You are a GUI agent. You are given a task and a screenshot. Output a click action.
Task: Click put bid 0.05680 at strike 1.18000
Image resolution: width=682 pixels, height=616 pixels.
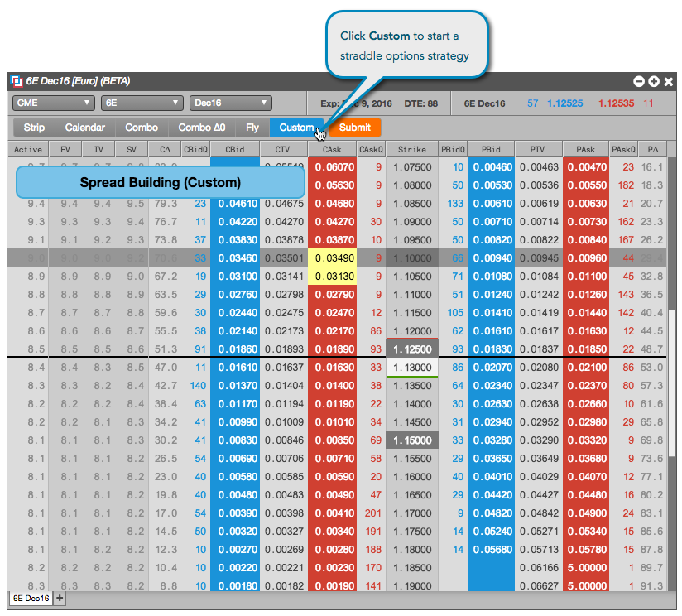(491, 550)
